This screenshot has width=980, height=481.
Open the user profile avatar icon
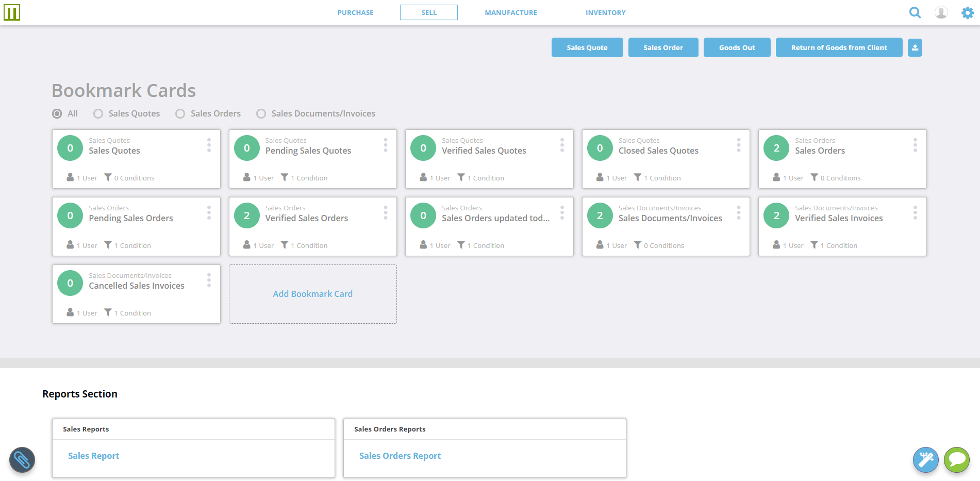(941, 12)
